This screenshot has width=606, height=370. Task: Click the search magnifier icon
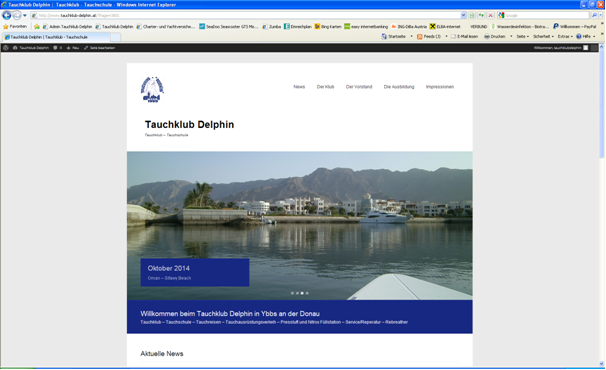coord(594,15)
